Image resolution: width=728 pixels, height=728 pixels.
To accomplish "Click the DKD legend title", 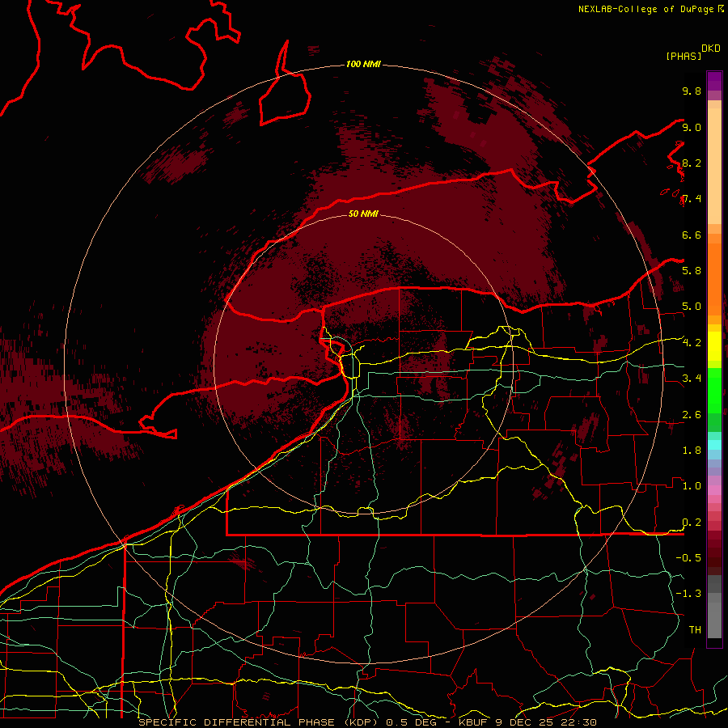I will tap(711, 49).
